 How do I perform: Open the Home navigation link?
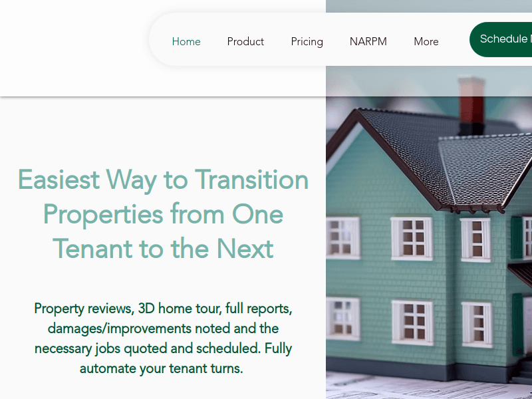tap(186, 41)
